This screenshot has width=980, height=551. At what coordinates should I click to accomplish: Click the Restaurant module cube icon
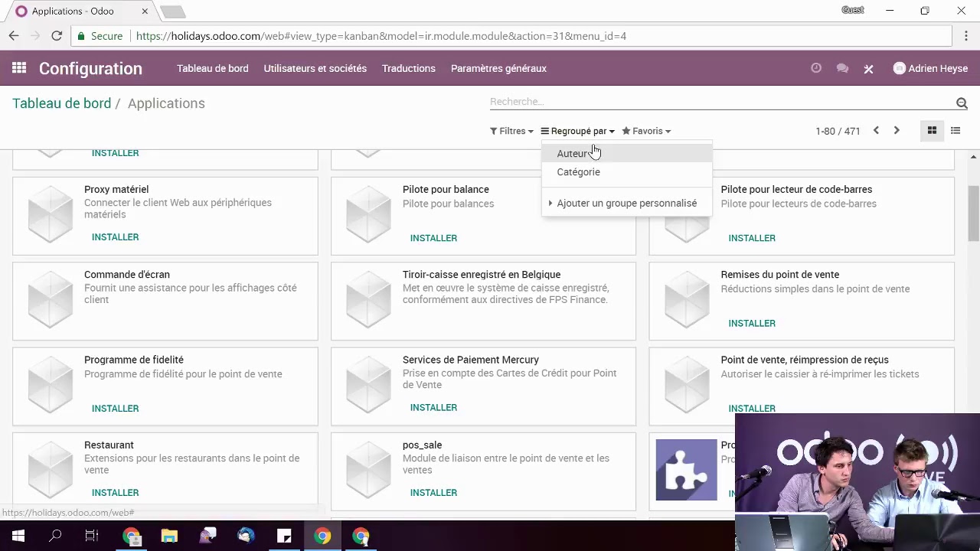pos(51,470)
